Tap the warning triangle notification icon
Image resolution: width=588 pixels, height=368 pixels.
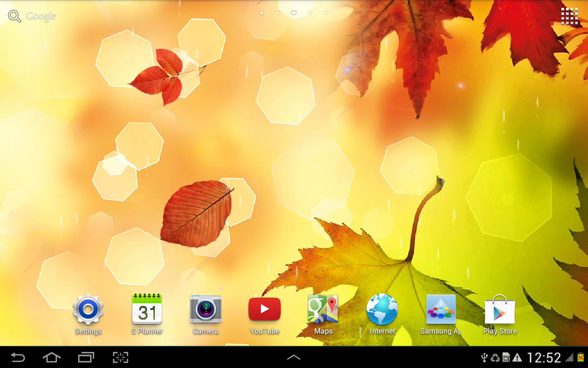click(517, 357)
